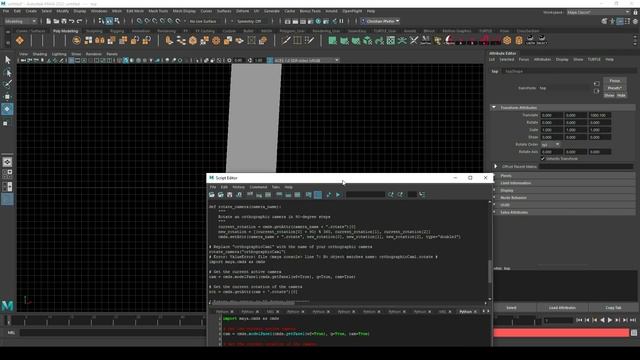This screenshot has height=360, width=640.
Task: Click the Redo arrow icon
Action: tap(79, 21)
